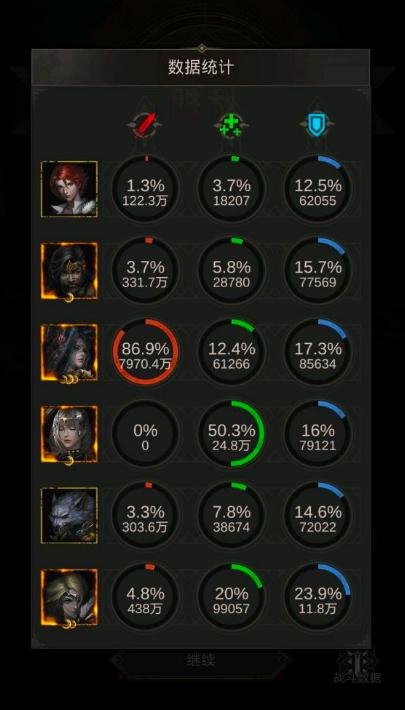Click the 20% healing circle showing 99057
The image size is (405, 710).
(x=231, y=597)
